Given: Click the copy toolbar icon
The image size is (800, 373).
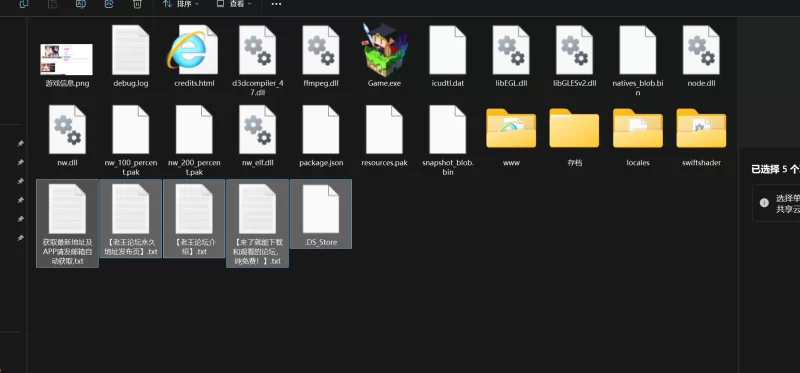Looking at the screenshot, I should click(24, 4).
